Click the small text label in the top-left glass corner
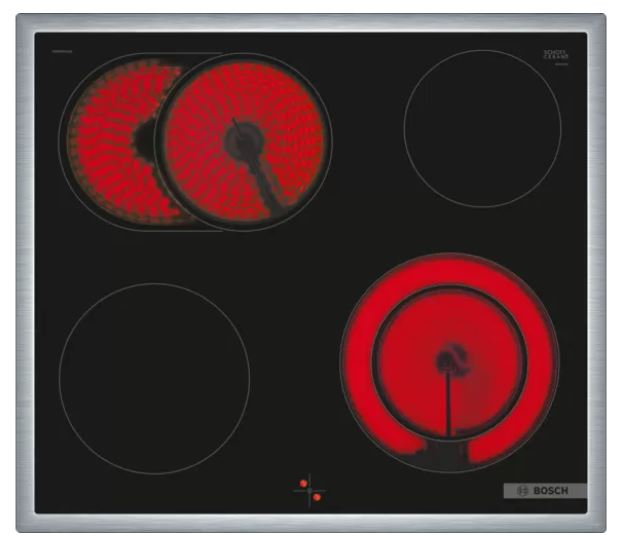This screenshot has width=636, height=537. coord(62,52)
